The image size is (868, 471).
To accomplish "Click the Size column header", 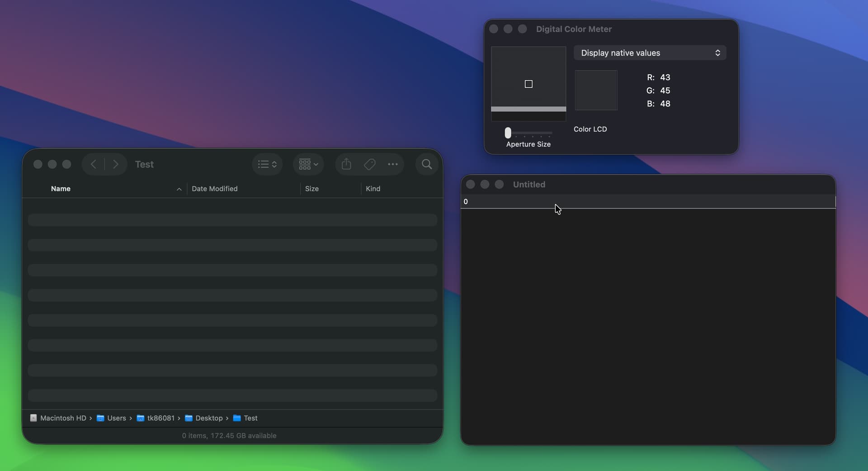I will [311, 189].
